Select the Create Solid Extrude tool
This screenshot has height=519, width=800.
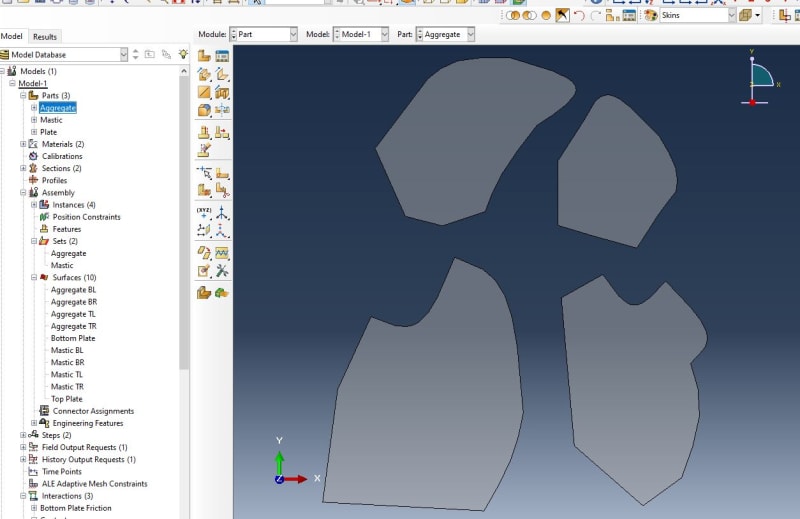pyautogui.click(x=204, y=75)
